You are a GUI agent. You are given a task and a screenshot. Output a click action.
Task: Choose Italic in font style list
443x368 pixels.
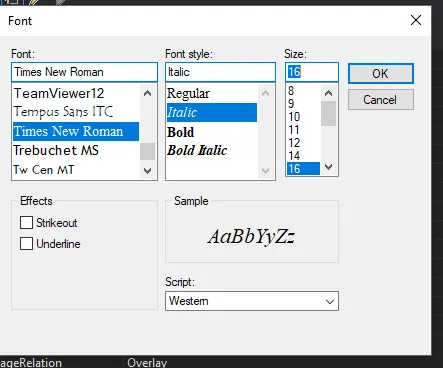[212, 112]
